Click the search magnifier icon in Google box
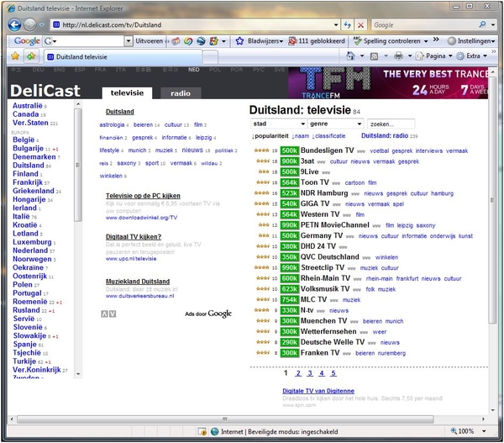 pyautogui.click(x=482, y=24)
